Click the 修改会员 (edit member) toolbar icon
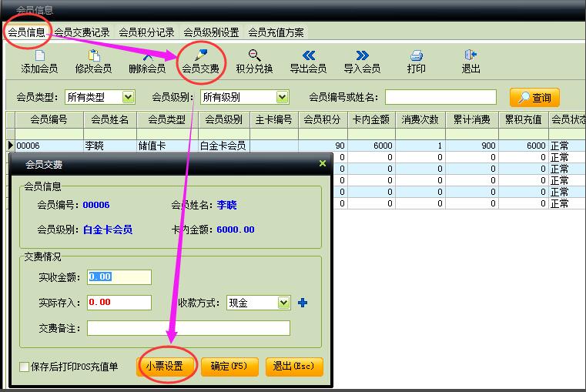Image resolution: width=586 pixels, height=392 pixels. (x=93, y=62)
